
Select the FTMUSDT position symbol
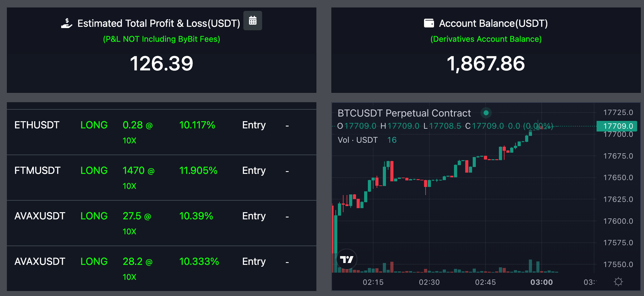[x=37, y=170]
